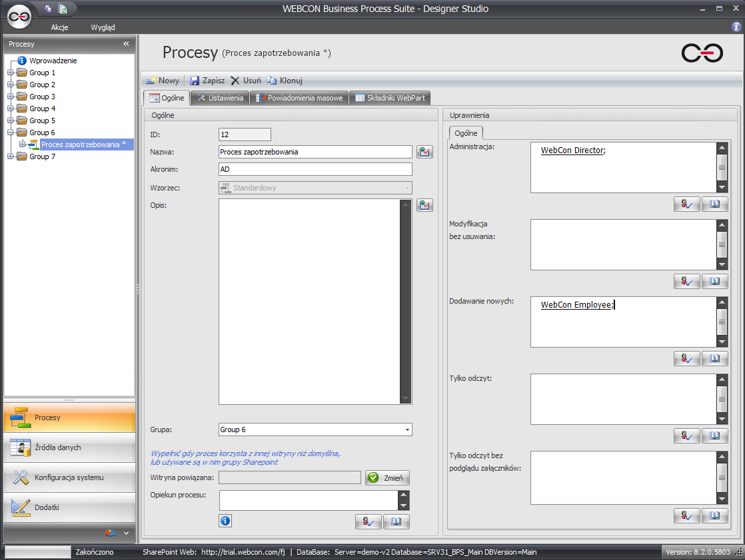Open the address book under Tylko odczyt
The width and height of the screenshot is (745, 560).
[714, 435]
